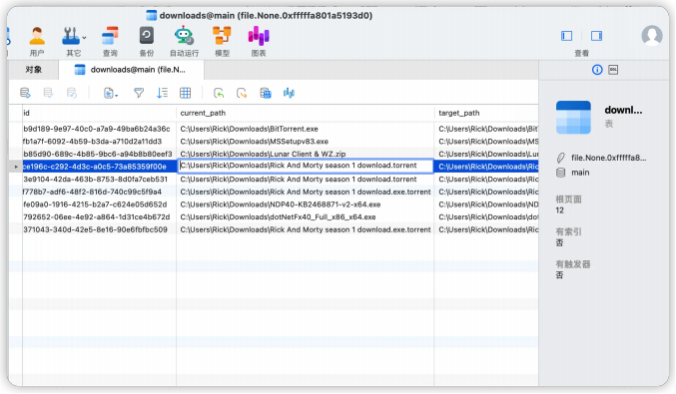Image resolution: width=676 pixels, height=394 pixels.
Task: Click the filter funnel icon
Action: click(x=139, y=93)
